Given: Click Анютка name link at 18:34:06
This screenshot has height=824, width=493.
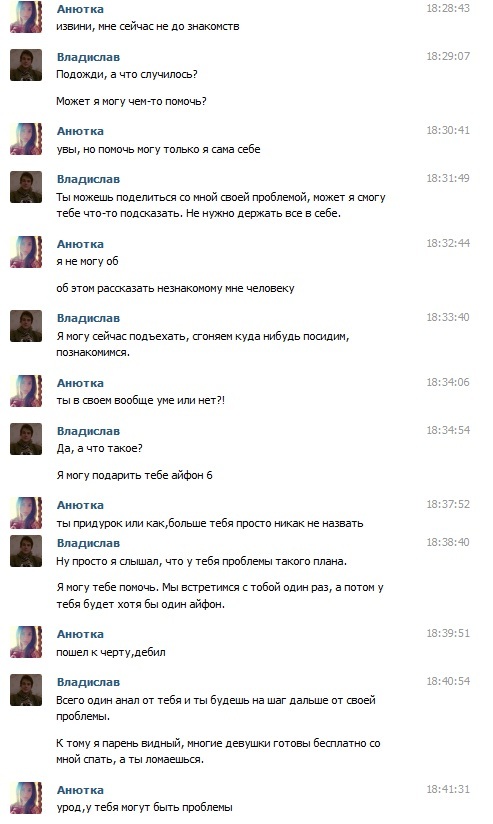Looking at the screenshot, I should click(x=80, y=383).
